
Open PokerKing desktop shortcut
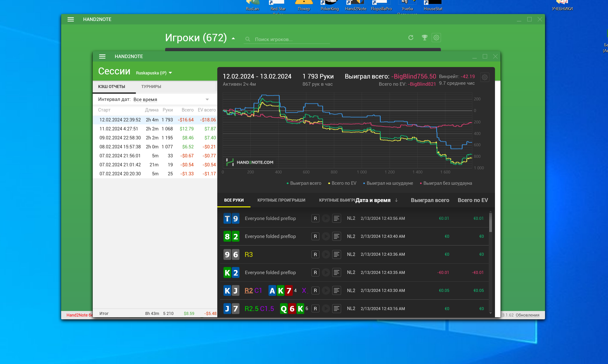[x=330, y=5]
